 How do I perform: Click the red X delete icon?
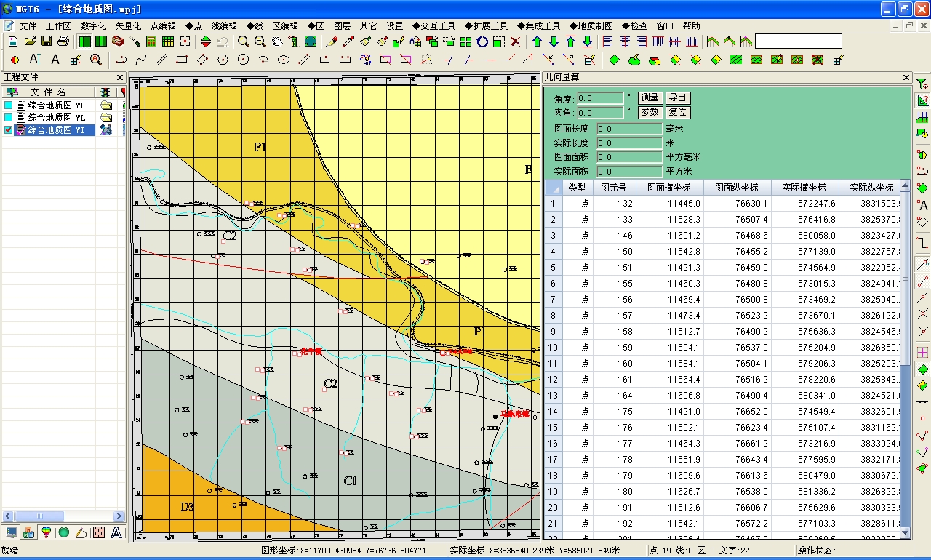click(x=515, y=41)
